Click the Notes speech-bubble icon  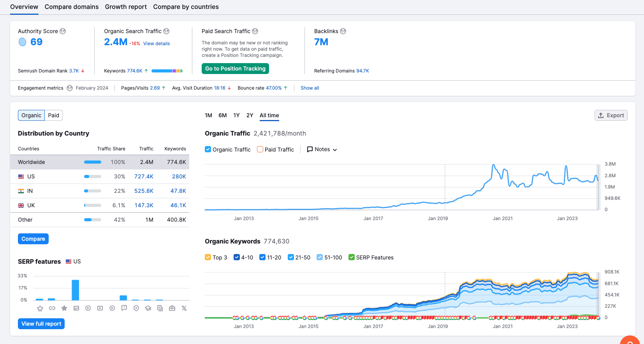pos(310,149)
